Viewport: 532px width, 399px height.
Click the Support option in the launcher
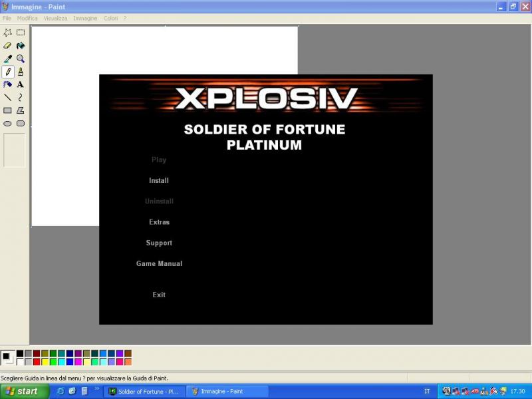point(159,243)
